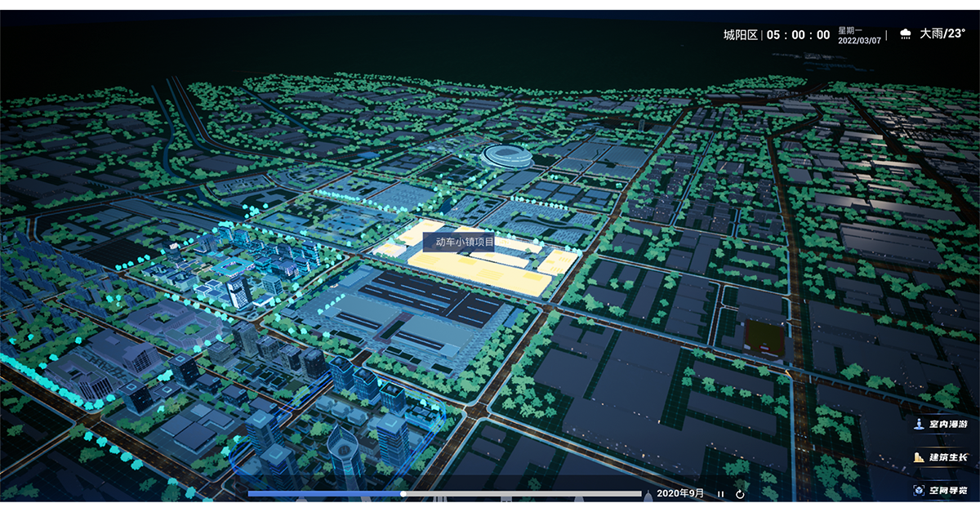Click the space tour (空间导览) cube icon
Screen dimensions: 980x512
919,491
